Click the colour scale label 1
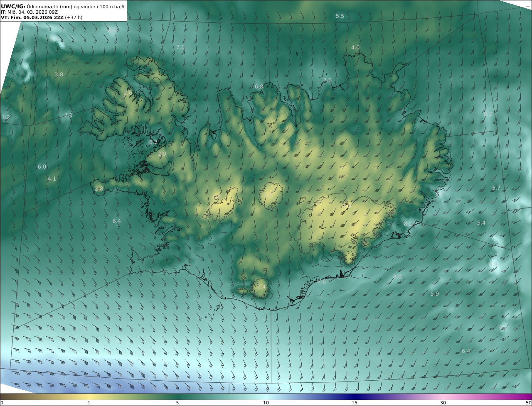 89,403
